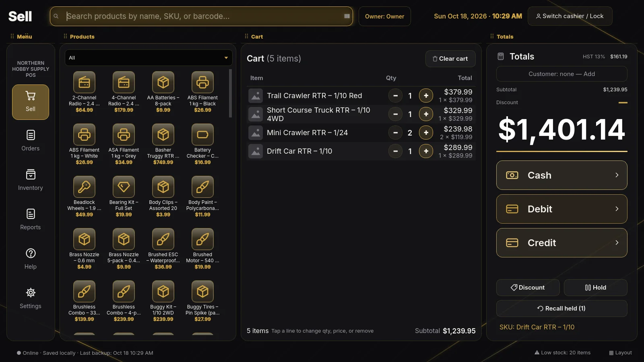Choose Cash payment method

tap(561, 175)
